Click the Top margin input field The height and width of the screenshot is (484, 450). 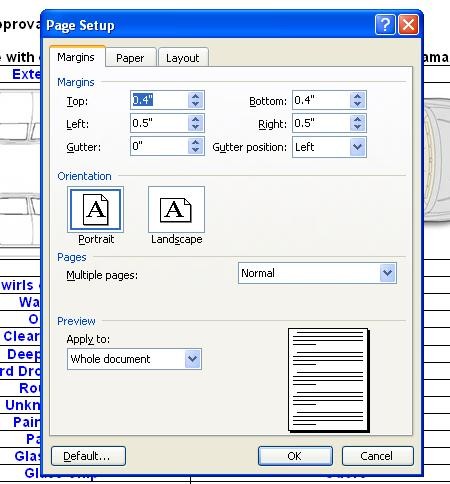[159, 100]
